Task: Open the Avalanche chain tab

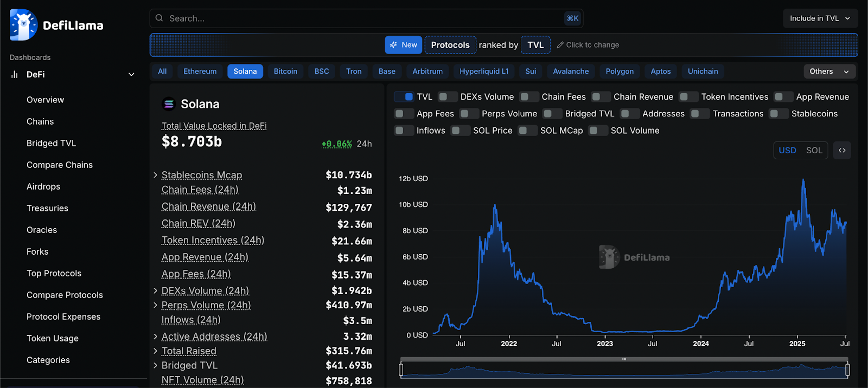Action: coord(571,72)
